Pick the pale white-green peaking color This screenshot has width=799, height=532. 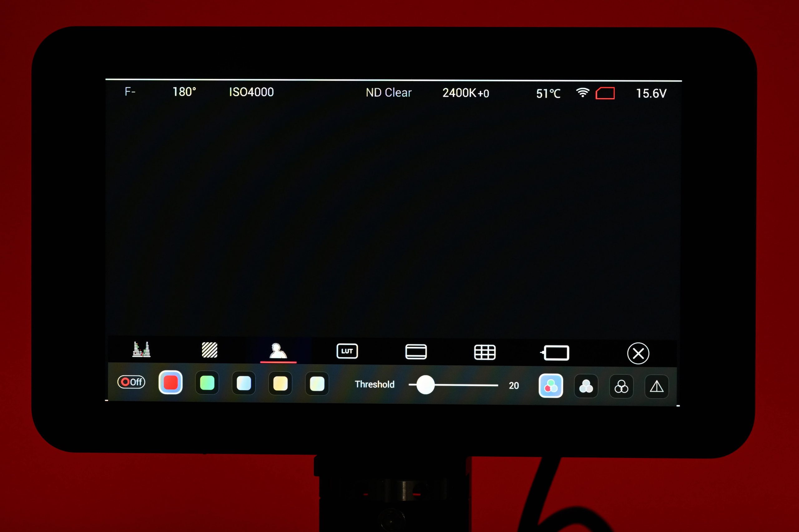point(317,384)
